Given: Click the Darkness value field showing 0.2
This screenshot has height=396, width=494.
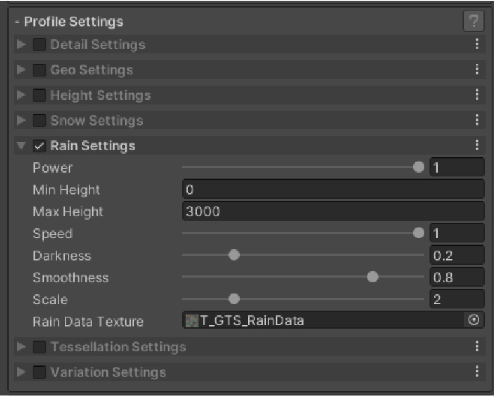Looking at the screenshot, I should pos(457,255).
